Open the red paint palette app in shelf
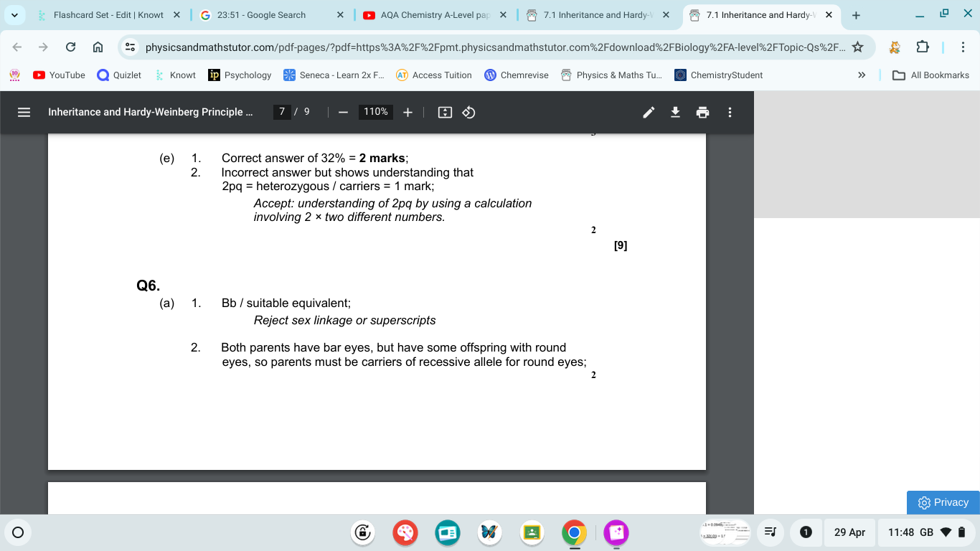 click(405, 532)
